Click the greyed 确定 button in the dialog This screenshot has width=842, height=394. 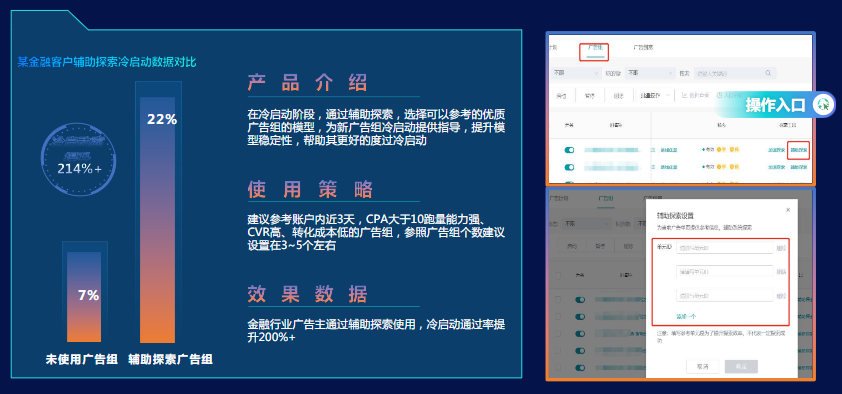(x=741, y=367)
